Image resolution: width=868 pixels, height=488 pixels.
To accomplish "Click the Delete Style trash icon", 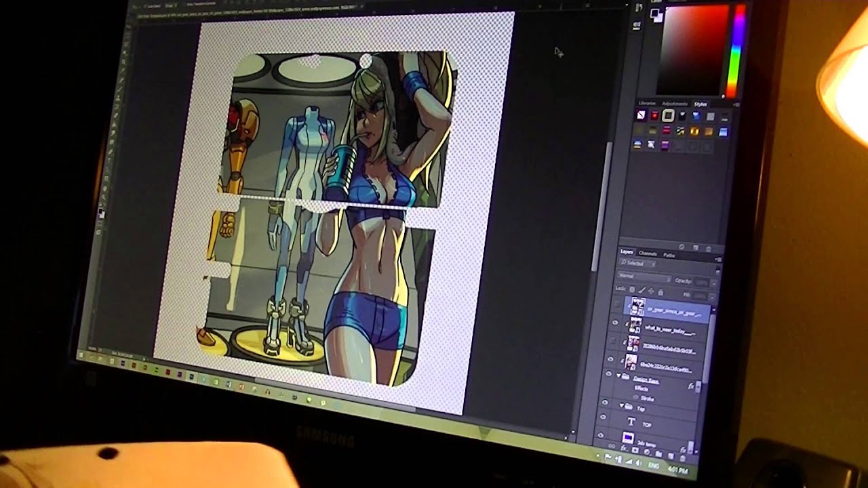I will pos(709,249).
